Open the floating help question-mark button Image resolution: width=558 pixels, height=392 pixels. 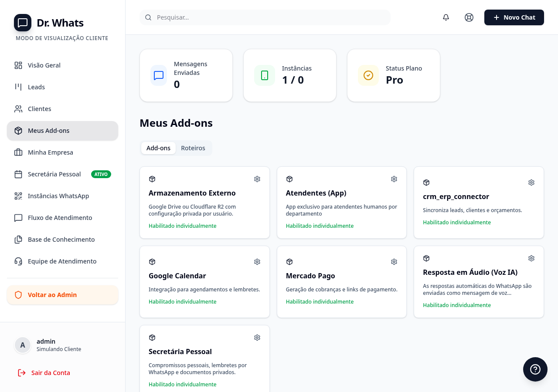pos(535,369)
